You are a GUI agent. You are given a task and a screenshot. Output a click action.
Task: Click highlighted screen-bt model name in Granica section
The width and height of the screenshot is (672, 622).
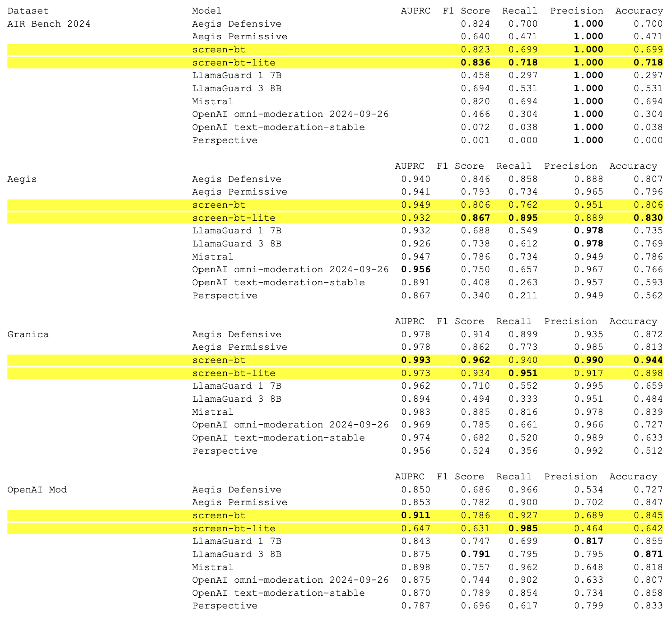pos(219,360)
